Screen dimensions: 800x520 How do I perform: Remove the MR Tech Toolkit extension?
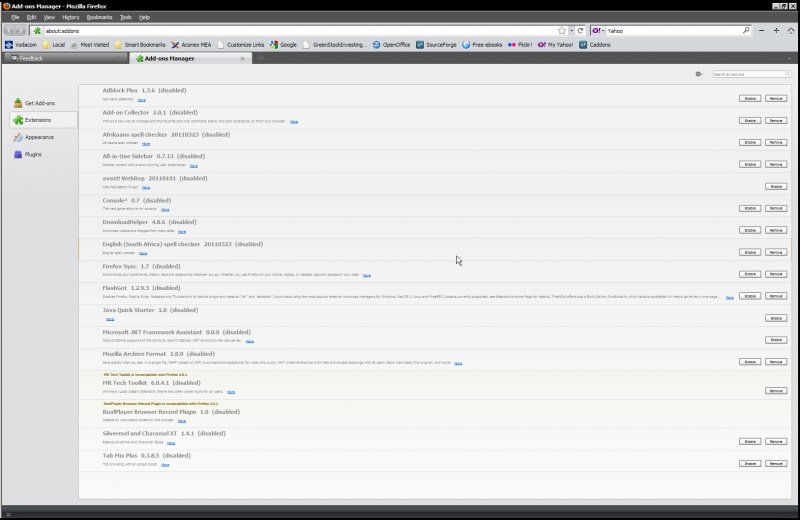(776, 391)
